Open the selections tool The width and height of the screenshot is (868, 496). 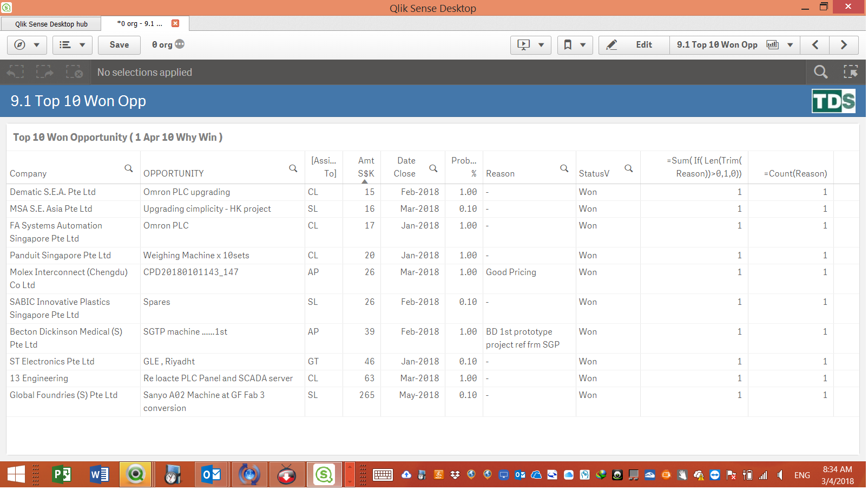coord(851,72)
